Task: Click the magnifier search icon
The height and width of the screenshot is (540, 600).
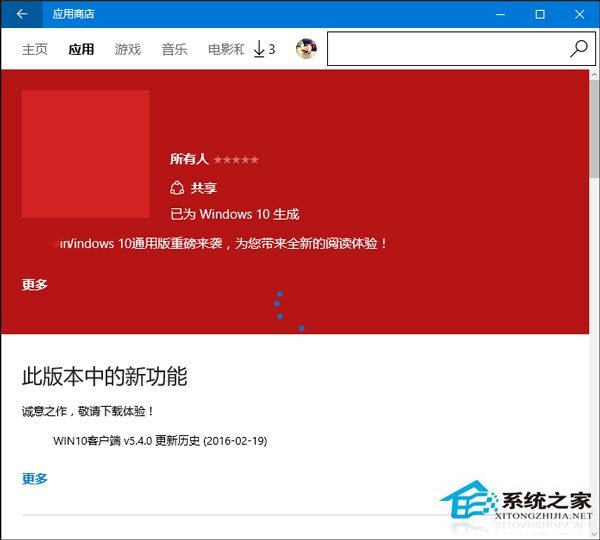Action: pyautogui.click(x=579, y=49)
